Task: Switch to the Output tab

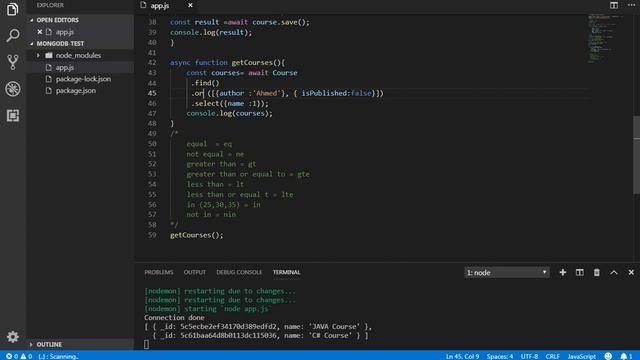Action: tap(195, 272)
